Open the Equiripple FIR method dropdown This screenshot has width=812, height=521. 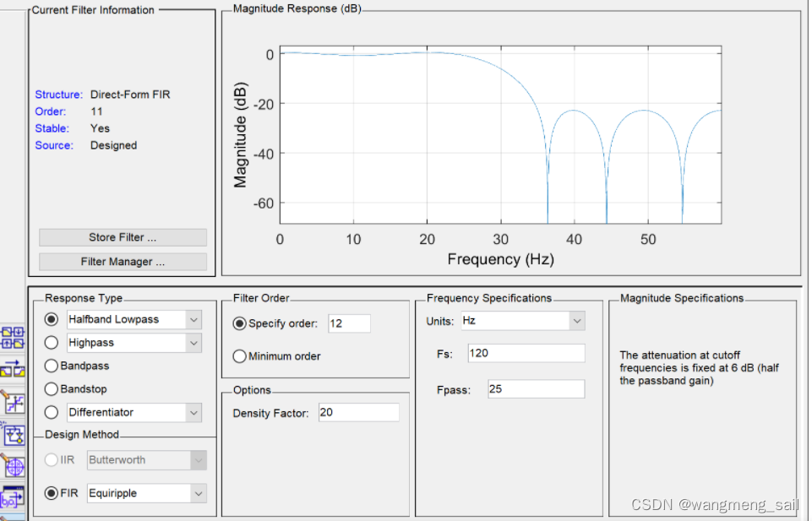(199, 494)
